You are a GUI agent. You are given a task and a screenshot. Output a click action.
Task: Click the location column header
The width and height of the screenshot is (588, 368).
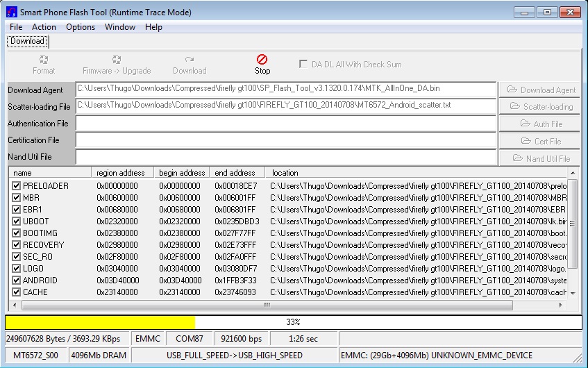coord(417,173)
